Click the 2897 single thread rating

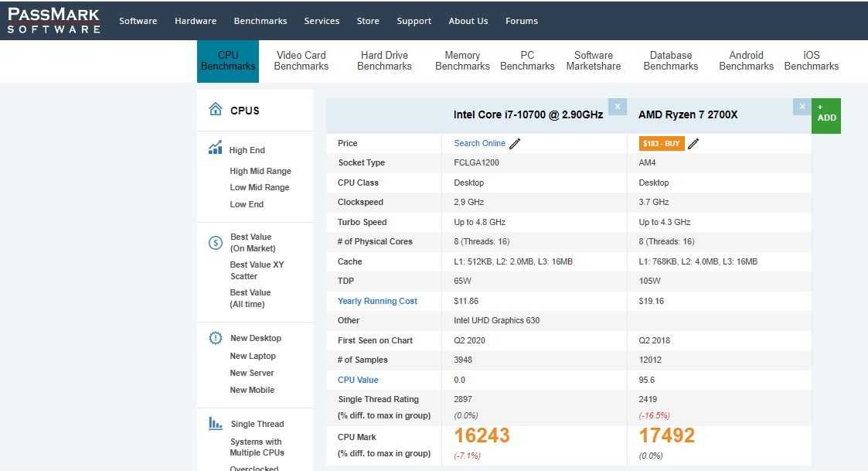pos(463,400)
